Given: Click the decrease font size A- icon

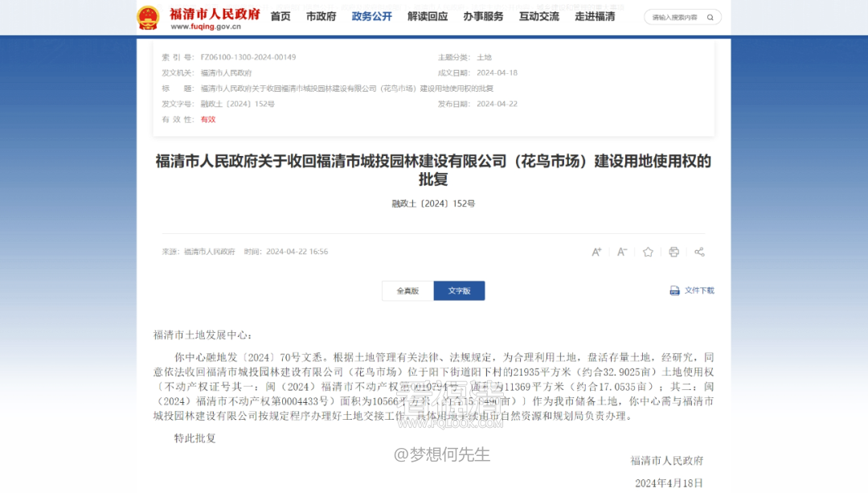Looking at the screenshot, I should (622, 252).
